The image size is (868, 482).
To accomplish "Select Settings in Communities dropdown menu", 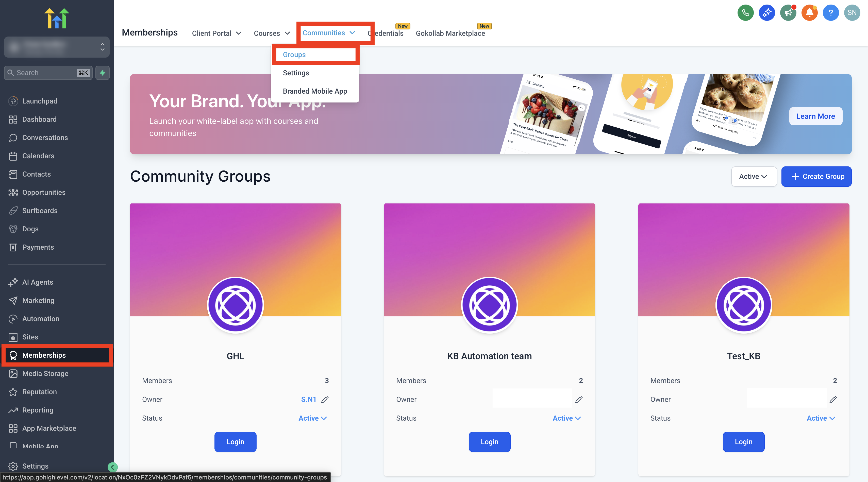I will (296, 73).
